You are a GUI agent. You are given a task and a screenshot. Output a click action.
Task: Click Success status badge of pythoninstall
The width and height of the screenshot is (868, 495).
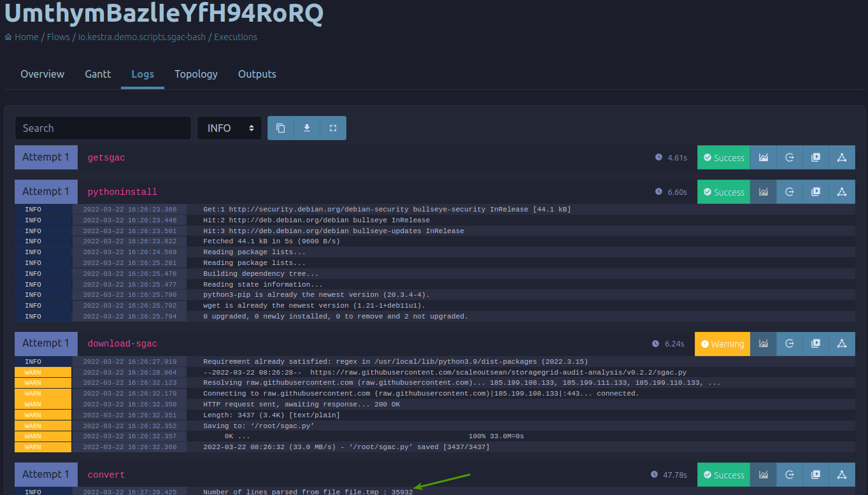(x=723, y=192)
